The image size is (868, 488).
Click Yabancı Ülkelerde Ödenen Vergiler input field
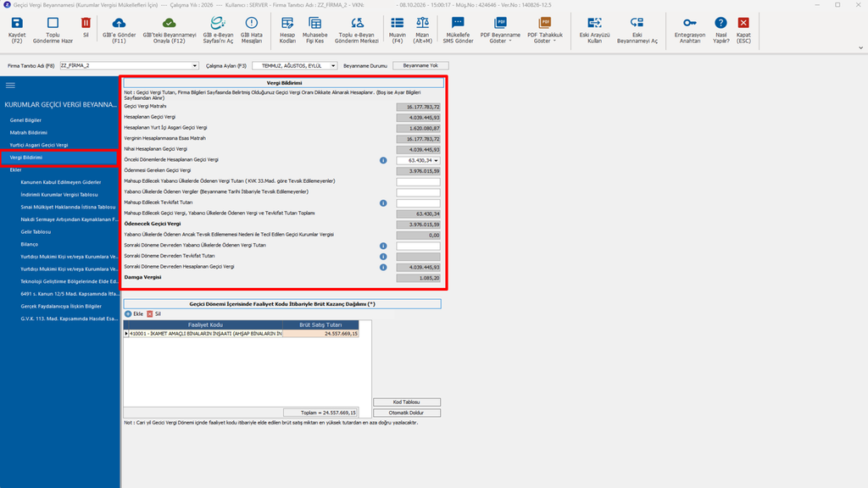(419, 192)
